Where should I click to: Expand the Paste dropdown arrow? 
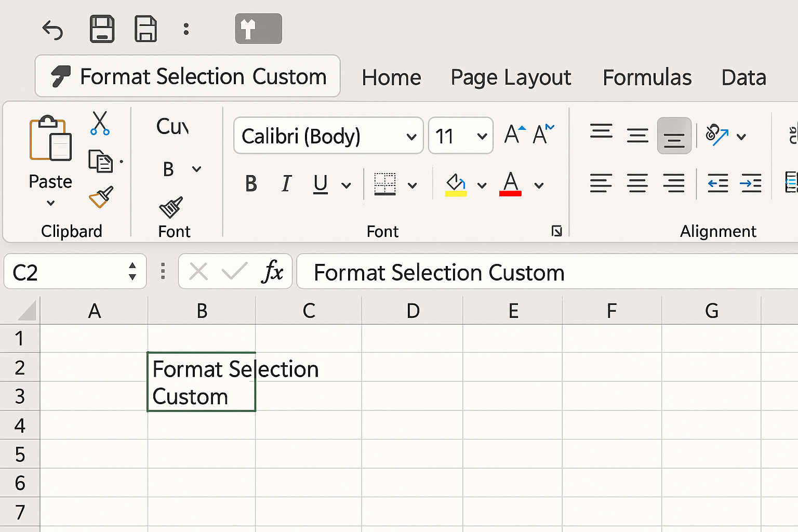pos(50,203)
